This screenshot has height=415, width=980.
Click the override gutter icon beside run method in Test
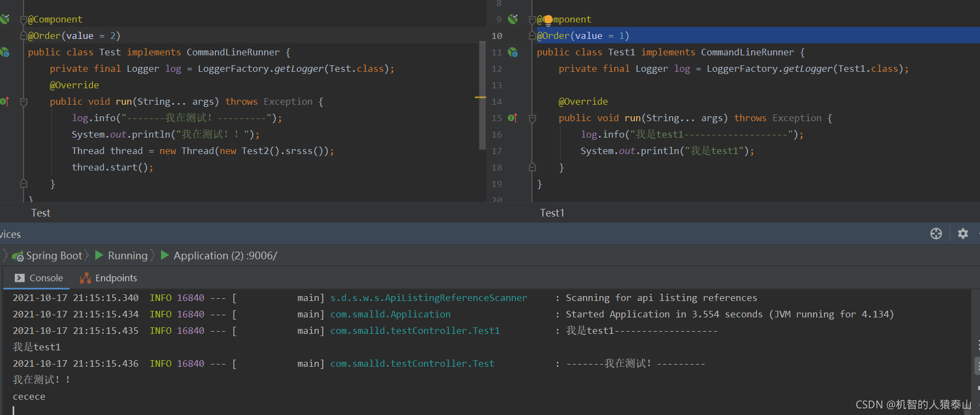tap(4, 101)
